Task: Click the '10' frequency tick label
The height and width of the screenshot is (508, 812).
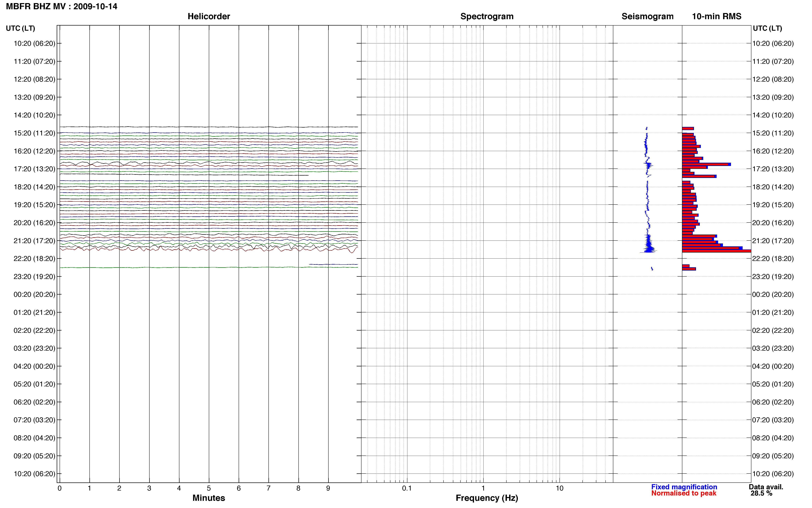Action: click(559, 488)
